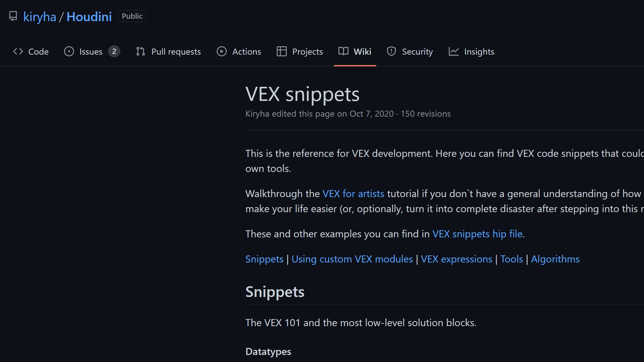Screen dimensions: 644x362
Task: Go to the Houdini repository link
Action: click(x=89, y=17)
